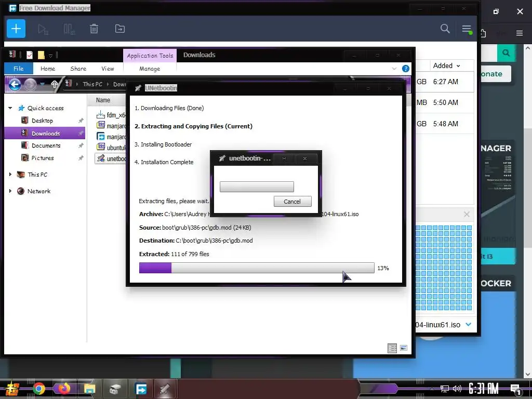Open explorer help question mark icon
Screen dimensions: 532x399
(x=405, y=69)
